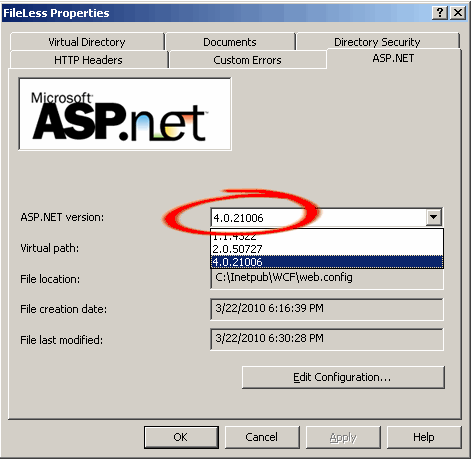The height and width of the screenshot is (459, 471).
Task: Collapse the ASP.NET version dropdown arrow
Action: 433,217
